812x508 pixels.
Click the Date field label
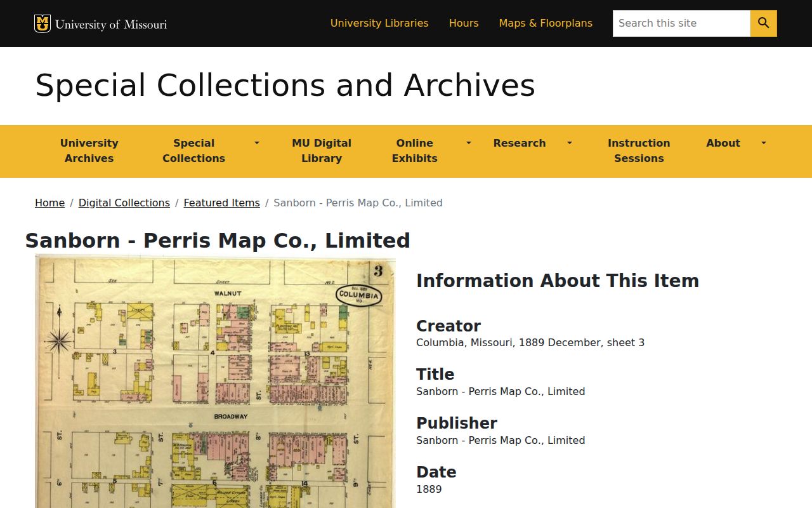[436, 472]
